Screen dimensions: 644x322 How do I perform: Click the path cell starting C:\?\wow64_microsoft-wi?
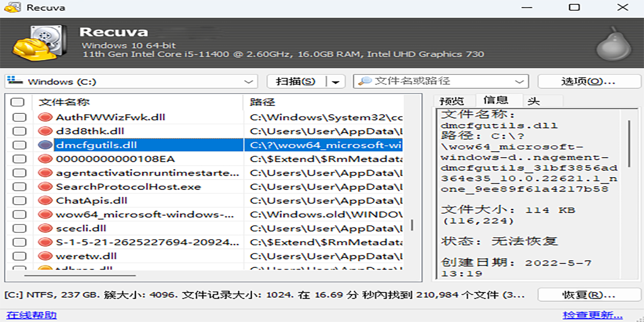[x=326, y=145]
